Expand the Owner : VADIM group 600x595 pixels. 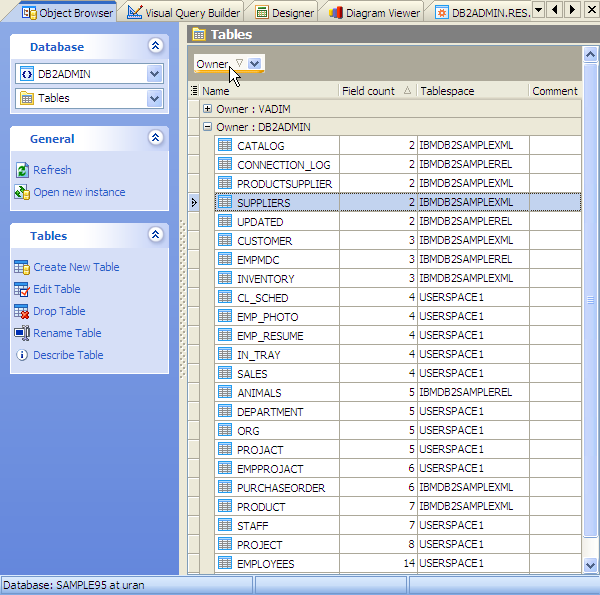(207, 109)
